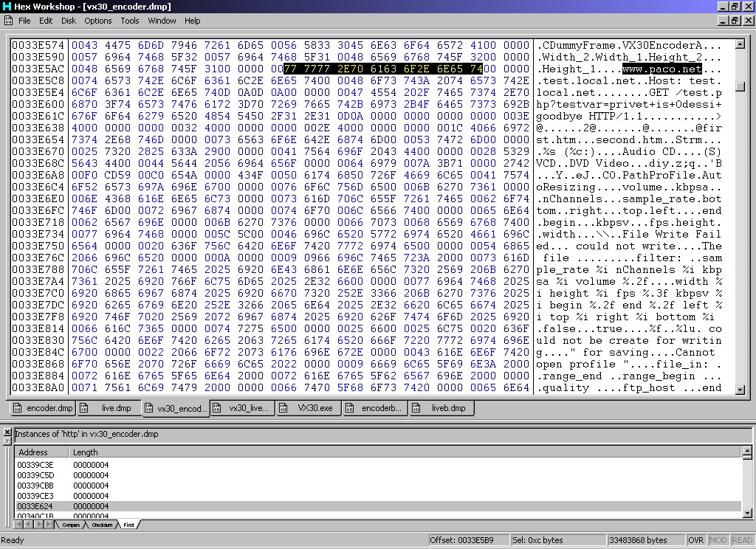Image resolution: width=756 pixels, height=549 pixels.
Task: Select the Find results tab
Action: pos(128,525)
